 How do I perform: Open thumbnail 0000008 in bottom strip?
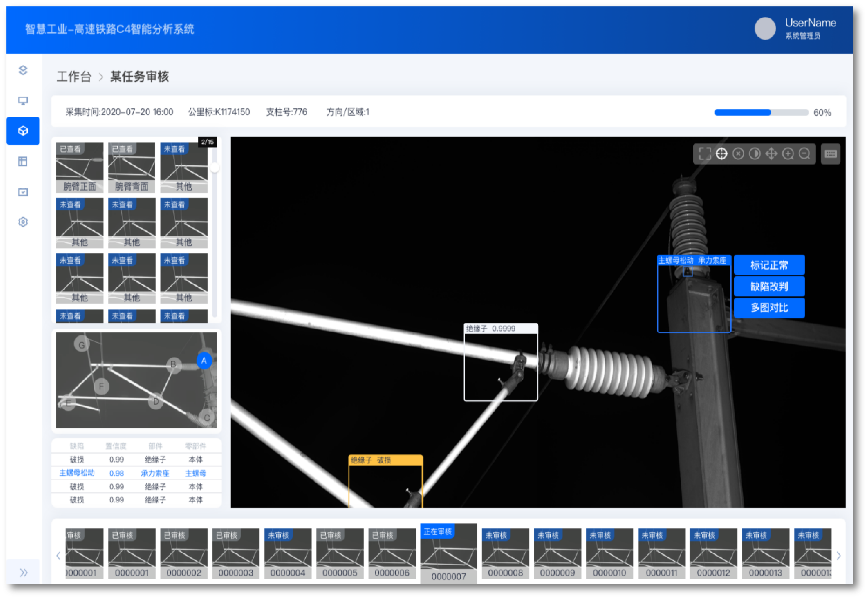coord(505,554)
